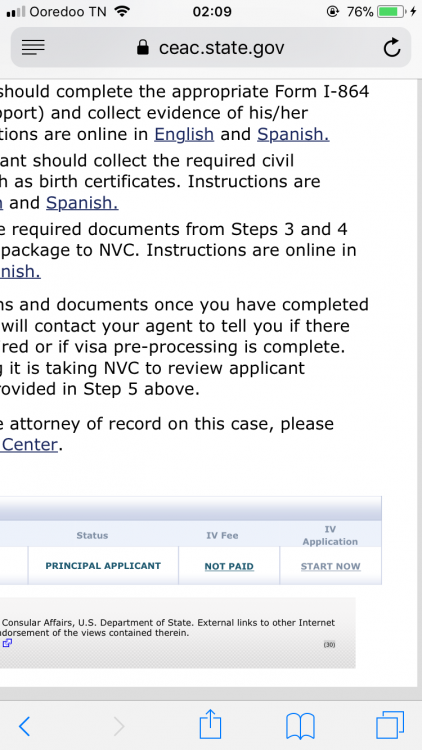The width and height of the screenshot is (422, 750).
Task: Tap the Status column header
Action: tap(92, 536)
